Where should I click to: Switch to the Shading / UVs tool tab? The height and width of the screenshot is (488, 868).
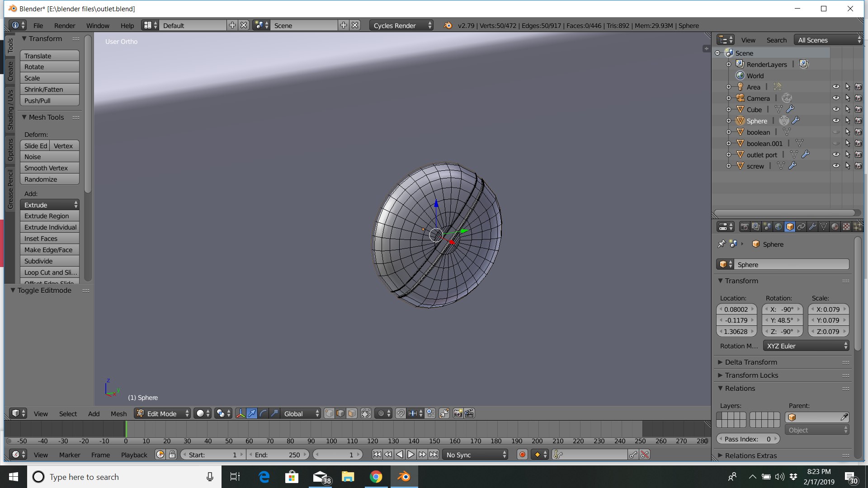10,110
